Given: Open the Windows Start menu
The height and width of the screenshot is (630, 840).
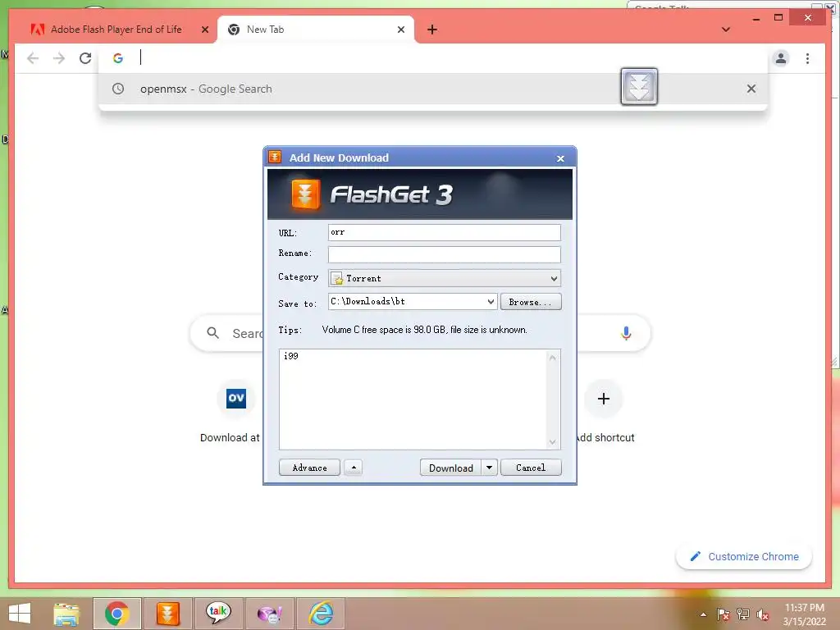Looking at the screenshot, I should pyautogui.click(x=20, y=614).
